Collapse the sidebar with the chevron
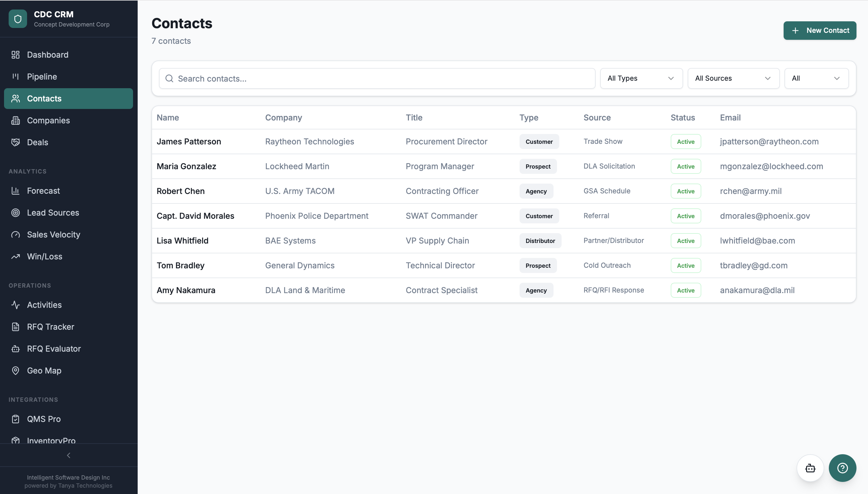The height and width of the screenshot is (494, 868). pos(69,455)
